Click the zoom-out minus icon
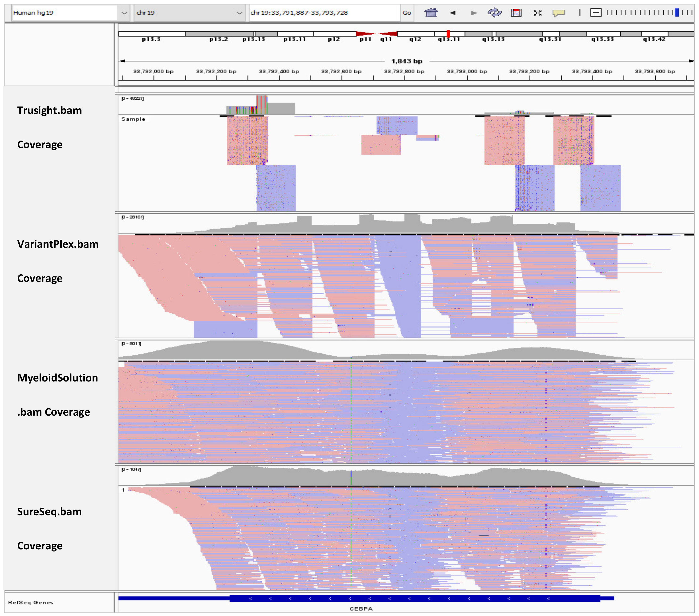699x616 pixels. [596, 13]
